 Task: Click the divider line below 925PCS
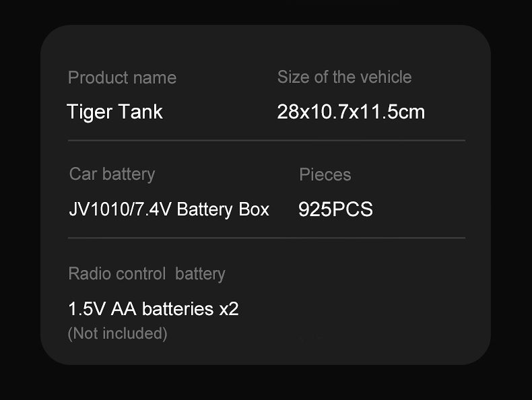pyautogui.click(x=266, y=238)
